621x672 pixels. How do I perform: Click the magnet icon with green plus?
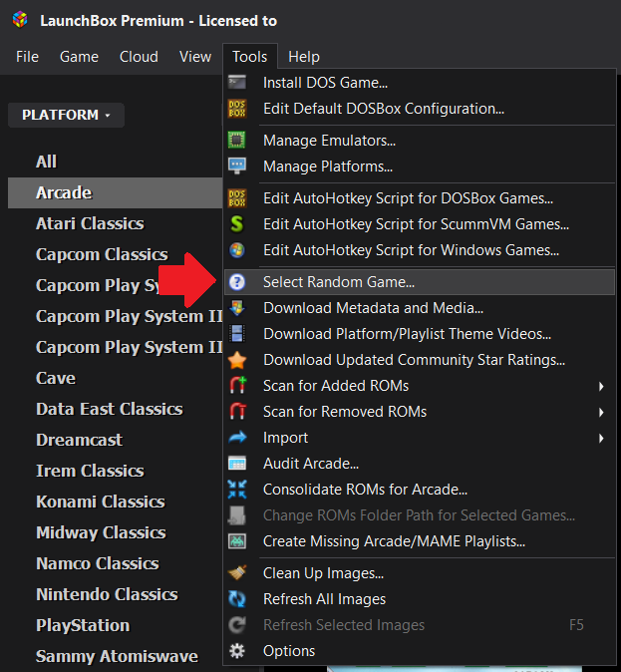click(x=238, y=385)
